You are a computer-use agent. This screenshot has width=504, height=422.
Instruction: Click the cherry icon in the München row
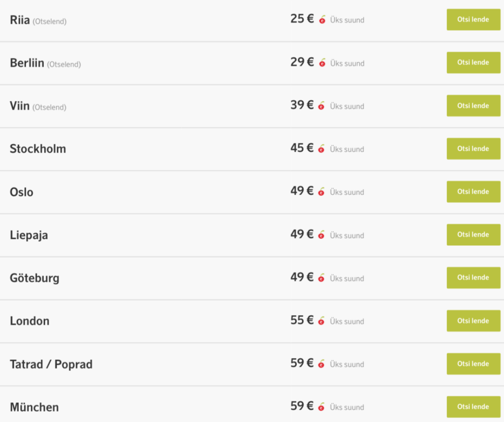click(x=321, y=407)
